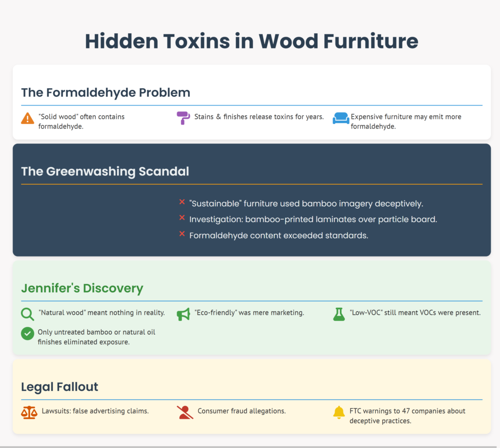Click the FTC warnings to 47 companies text
This screenshot has height=448, width=500.
point(407,416)
